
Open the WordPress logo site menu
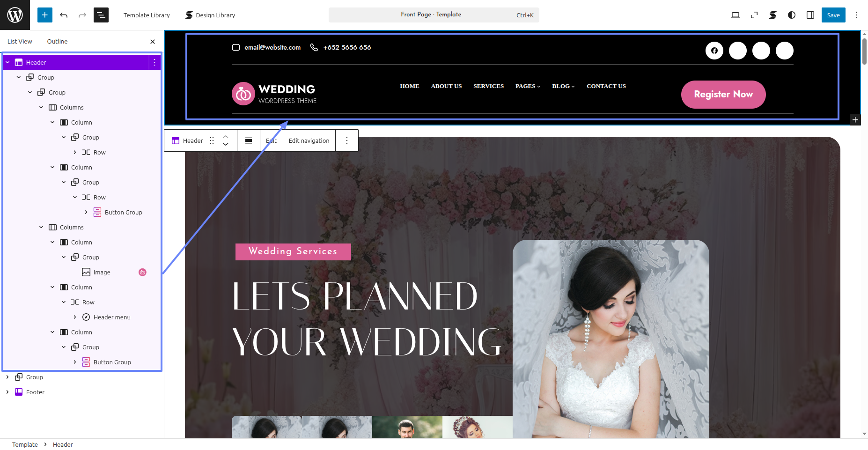click(x=15, y=15)
